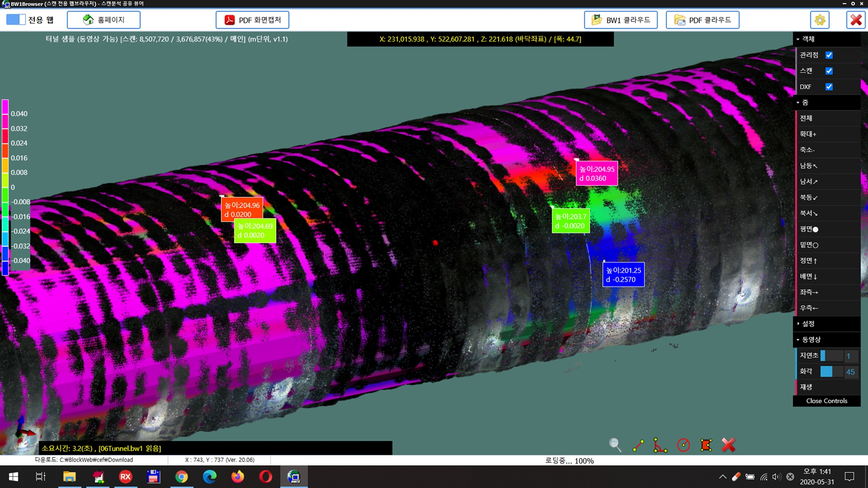Click the PDF 화면캡처 button
The image size is (868, 488).
(x=252, y=20)
